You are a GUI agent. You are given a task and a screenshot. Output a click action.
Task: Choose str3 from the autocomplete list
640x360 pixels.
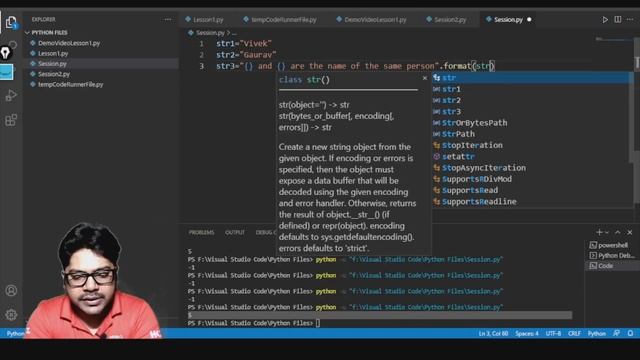tap(532, 111)
